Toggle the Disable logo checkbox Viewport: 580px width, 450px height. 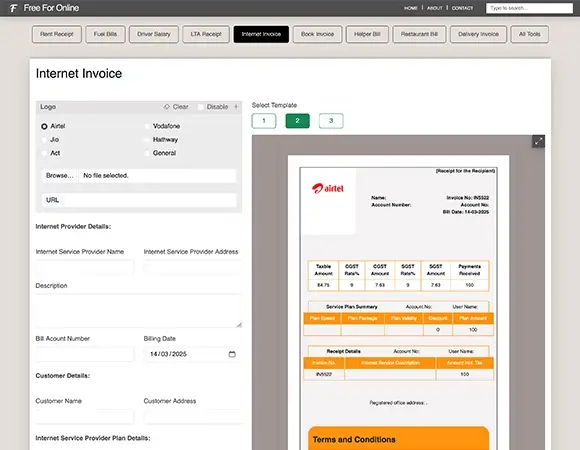(x=201, y=107)
